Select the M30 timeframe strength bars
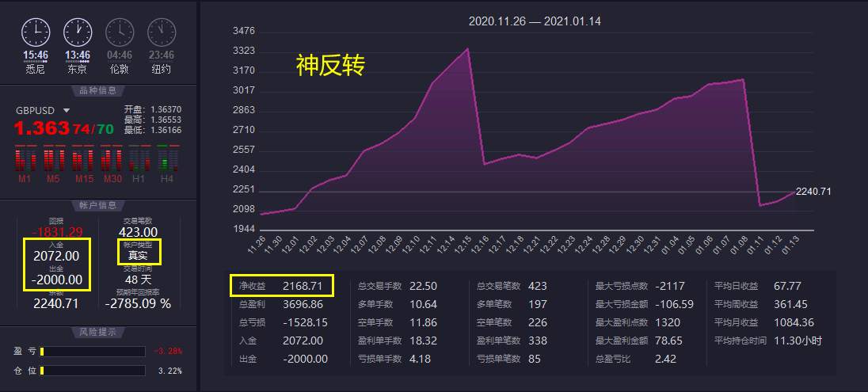 (111, 159)
